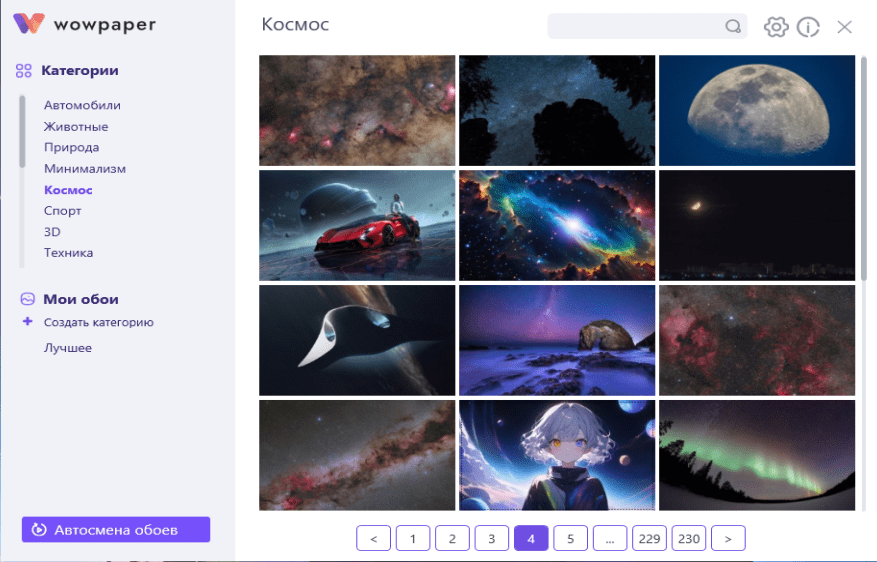877x562 pixels.
Task: Select the Автомобили category
Action: (82, 105)
